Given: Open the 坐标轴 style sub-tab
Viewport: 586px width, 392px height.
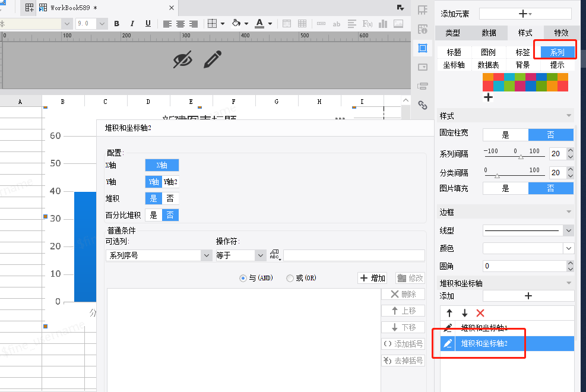Looking at the screenshot, I should 454,65.
